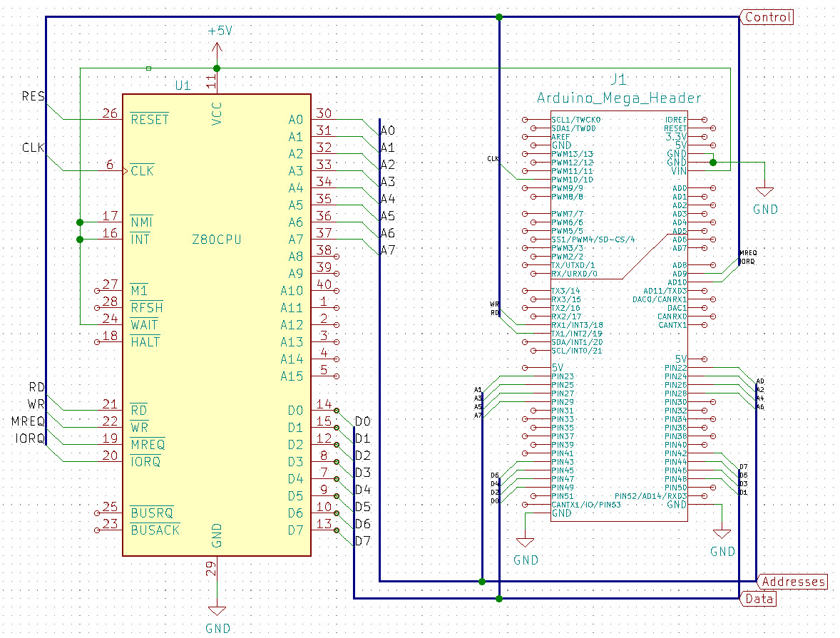Viewport: 840px width, 638px height.
Task: Select the Arduino SDA1/TWD0 pin
Action: [x=573, y=128]
